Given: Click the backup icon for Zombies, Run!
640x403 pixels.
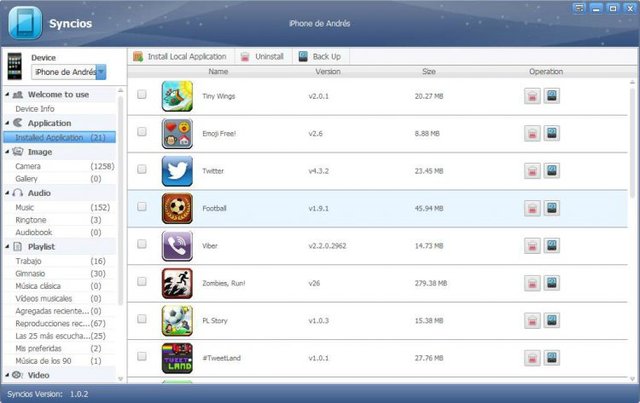Looking at the screenshot, I should [551, 283].
